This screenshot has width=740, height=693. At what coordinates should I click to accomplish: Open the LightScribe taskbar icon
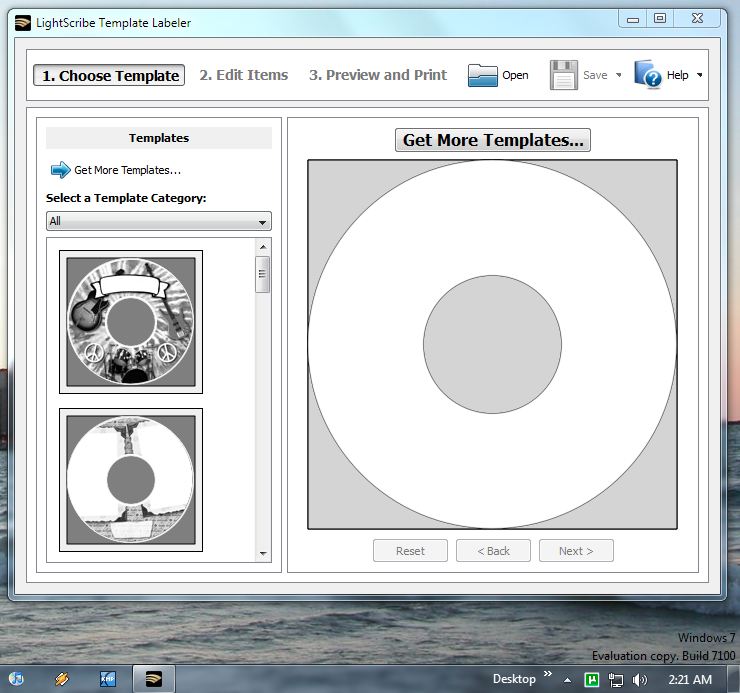[x=154, y=679]
